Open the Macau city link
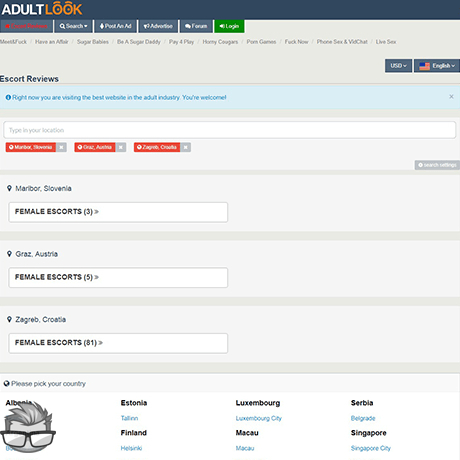Screen dimensions: 460x460 (x=245, y=448)
